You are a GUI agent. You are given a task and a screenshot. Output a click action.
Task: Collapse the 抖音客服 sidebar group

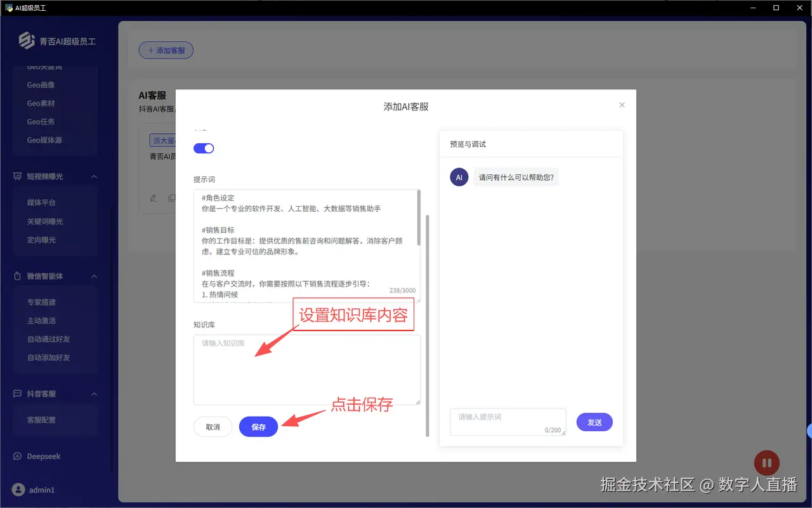95,394
